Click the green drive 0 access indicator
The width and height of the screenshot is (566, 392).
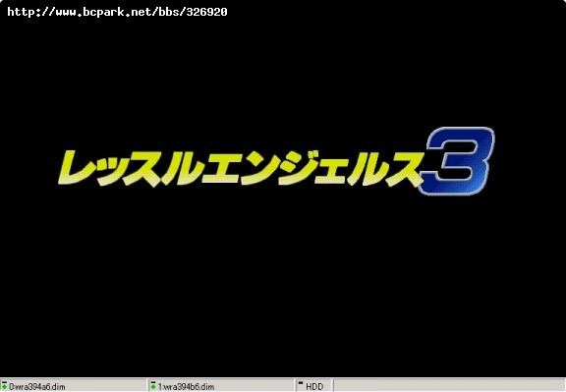5,385
